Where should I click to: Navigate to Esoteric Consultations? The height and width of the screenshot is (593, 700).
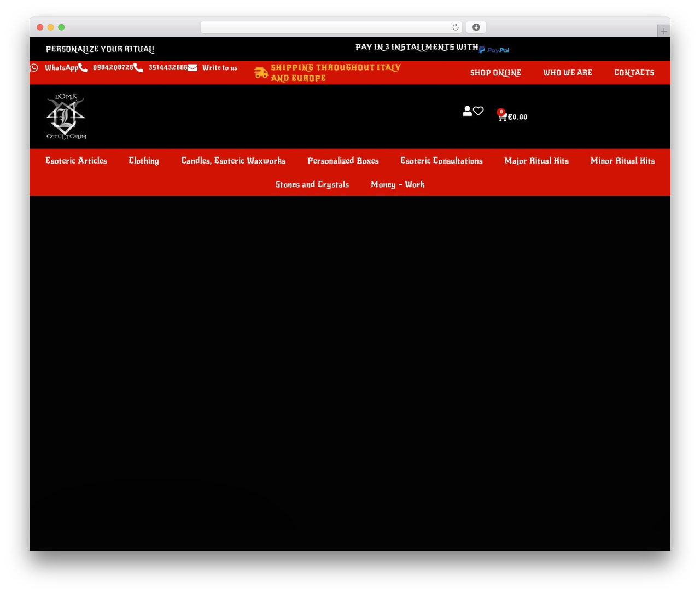[x=441, y=161]
